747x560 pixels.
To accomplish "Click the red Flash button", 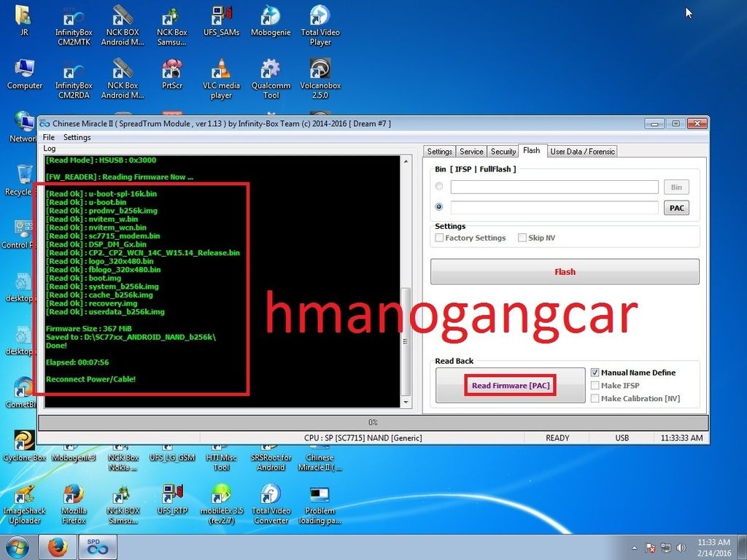I will tap(565, 272).
